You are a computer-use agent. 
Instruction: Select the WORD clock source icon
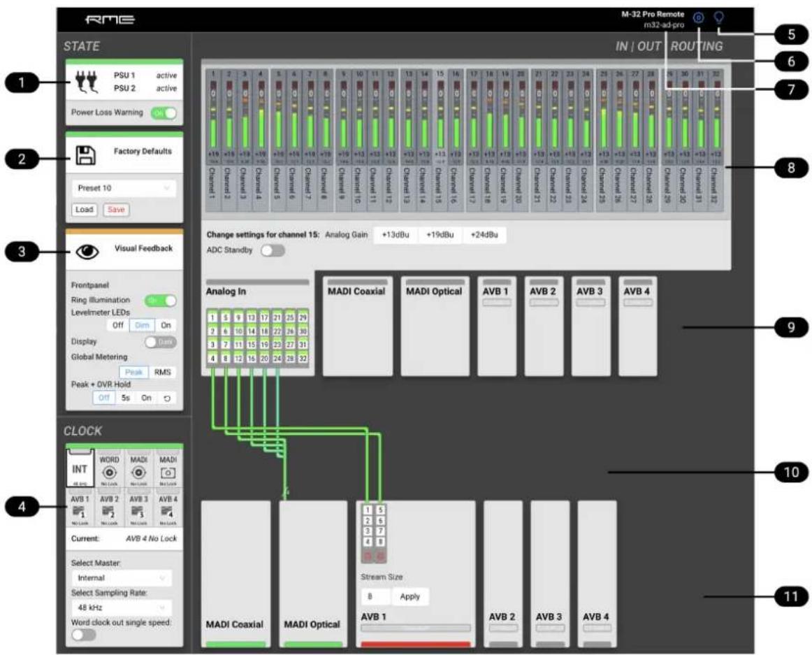click(109, 473)
